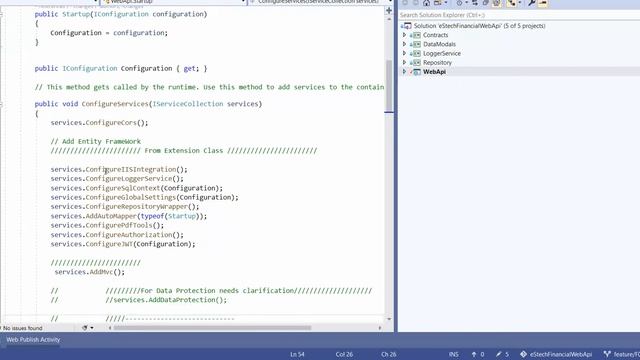Click the Ch 26 status indicator
640x360 pixels.
[x=389, y=354]
